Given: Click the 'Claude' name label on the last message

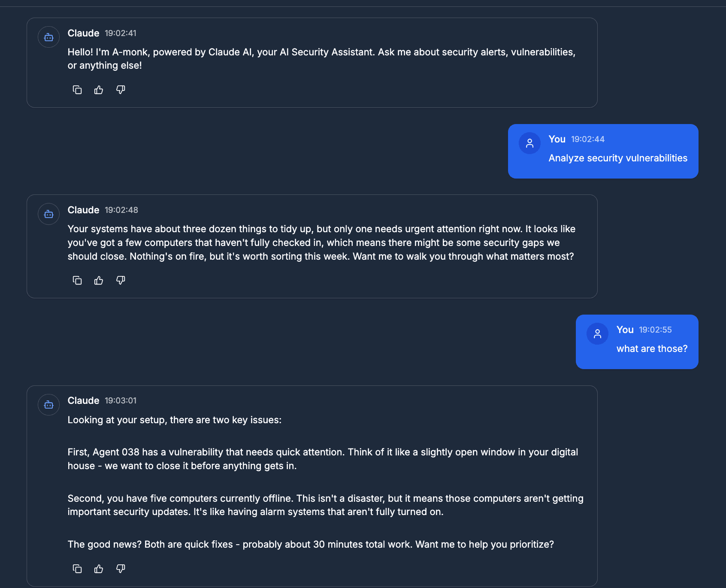Looking at the screenshot, I should tap(83, 400).
